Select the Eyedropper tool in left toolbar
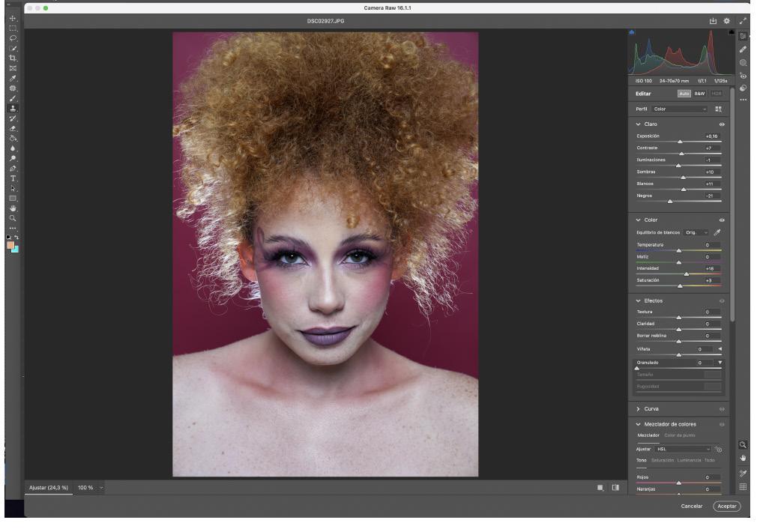Viewport: 769px width, 532px height. coord(13,79)
